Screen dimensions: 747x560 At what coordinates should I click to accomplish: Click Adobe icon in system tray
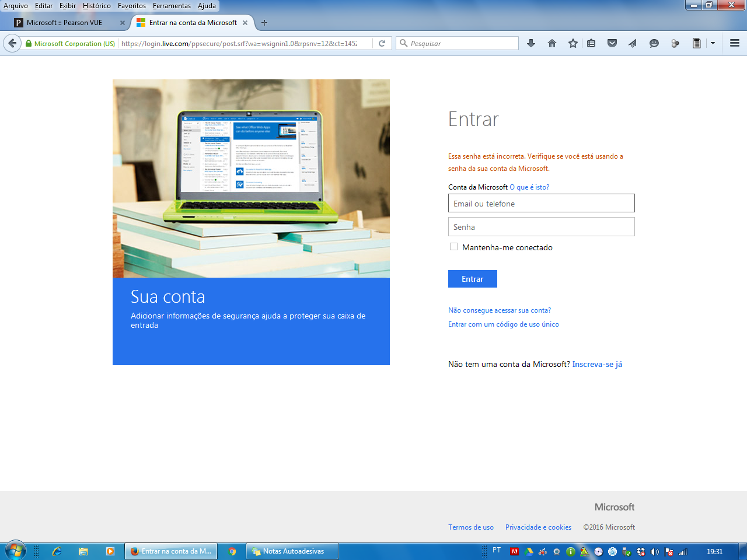coord(515,551)
